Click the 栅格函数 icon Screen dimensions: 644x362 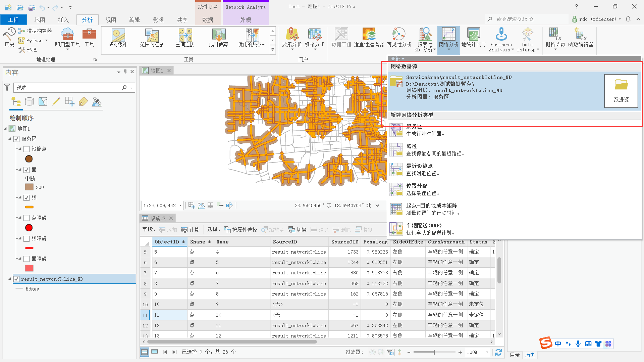tap(554, 37)
